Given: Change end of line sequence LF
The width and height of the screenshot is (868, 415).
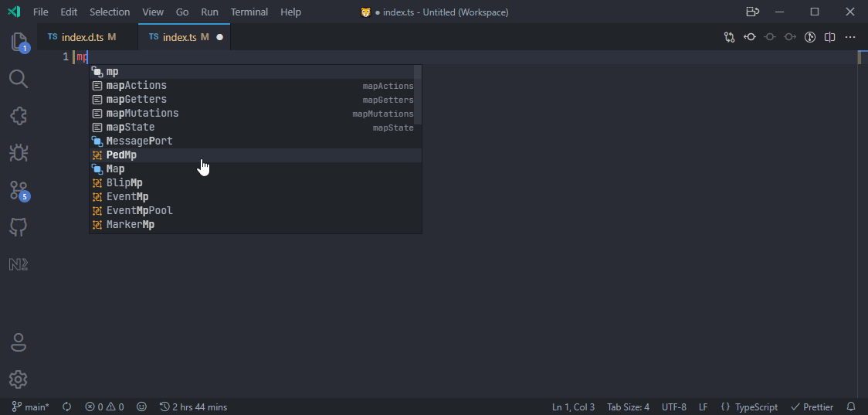Looking at the screenshot, I should point(703,407).
